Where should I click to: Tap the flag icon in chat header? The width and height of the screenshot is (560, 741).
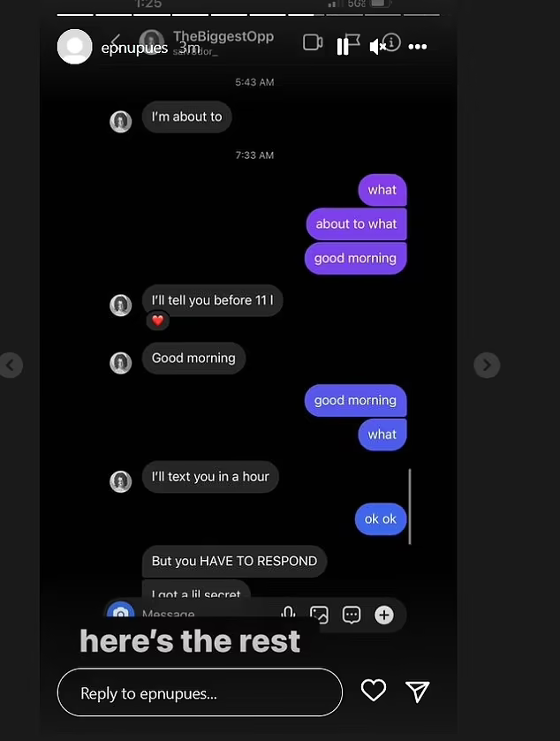352,42
